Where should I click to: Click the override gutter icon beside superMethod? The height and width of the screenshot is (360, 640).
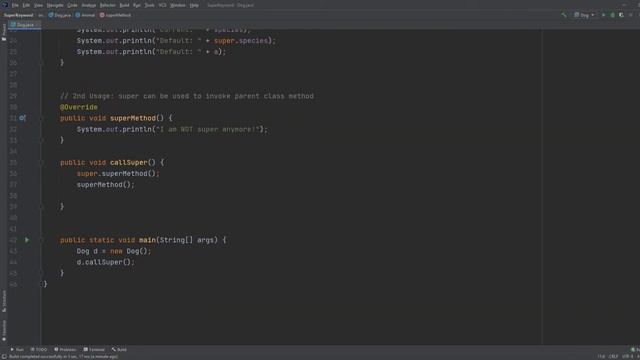[x=22, y=118]
